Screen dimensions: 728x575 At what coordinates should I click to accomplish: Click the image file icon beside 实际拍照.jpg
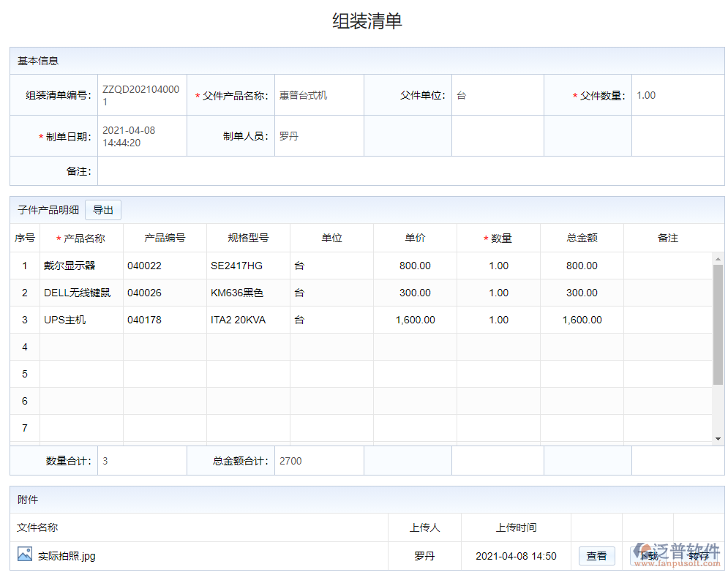(25, 555)
